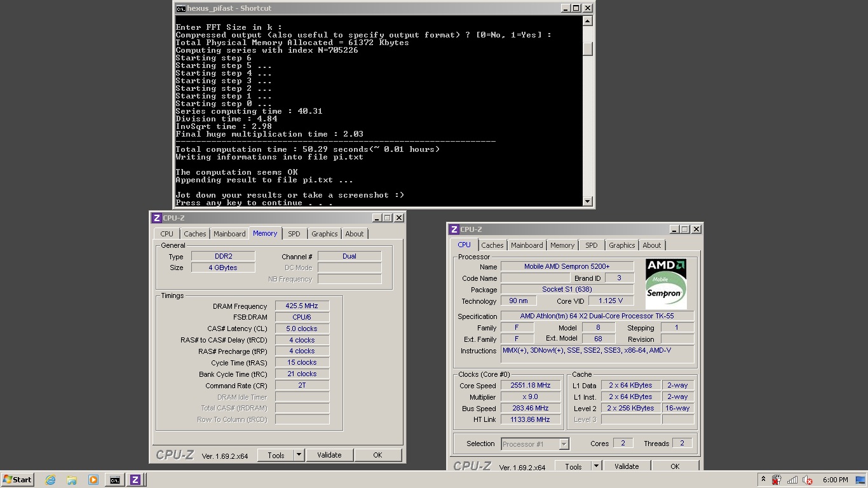Open Caches tab in right CPU-Z window
The image size is (868, 488).
492,245
